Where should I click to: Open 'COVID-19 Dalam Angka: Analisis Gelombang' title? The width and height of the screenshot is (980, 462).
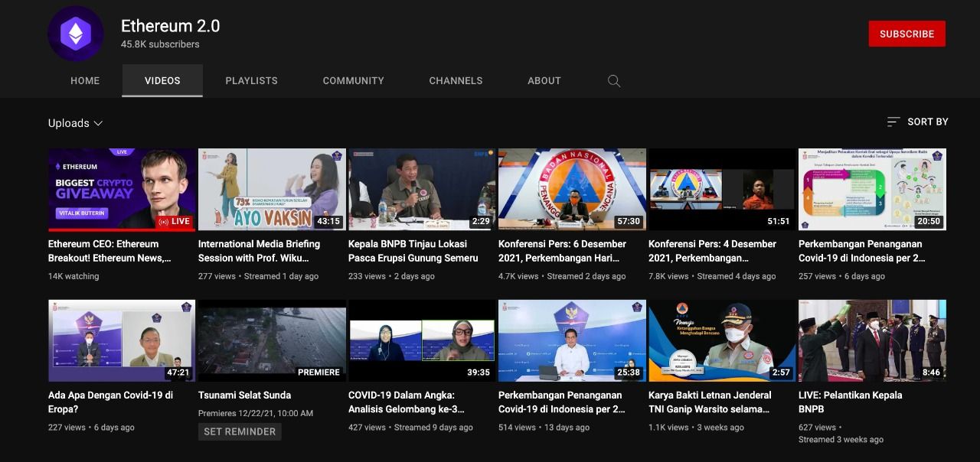click(407, 402)
